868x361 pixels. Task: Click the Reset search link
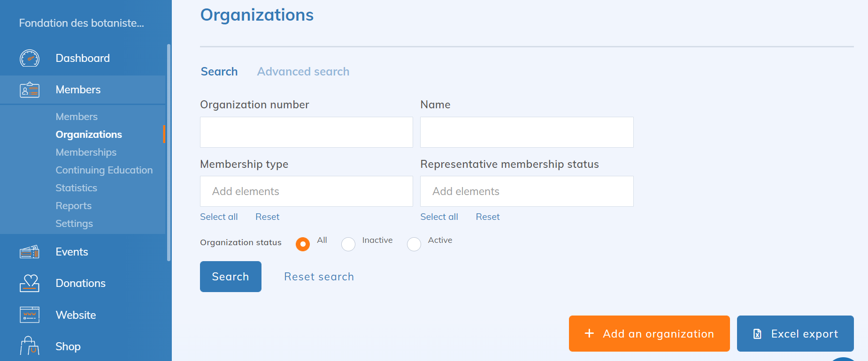319,277
